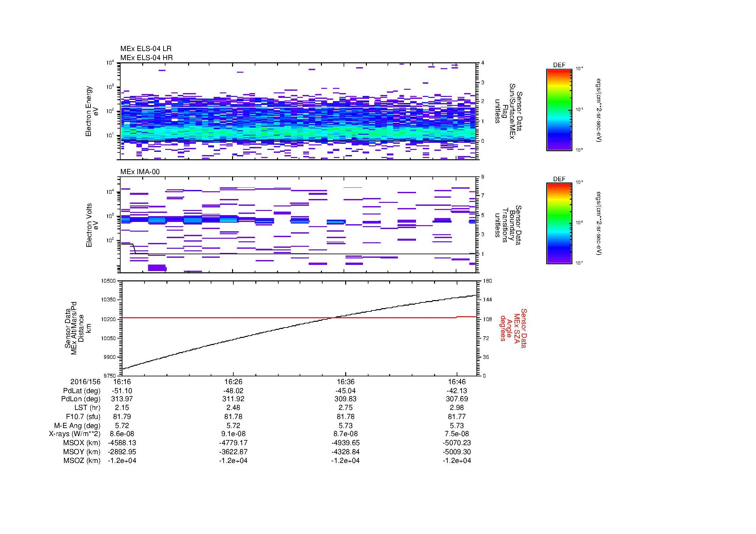Click the ELS electron energy spectrogram
The height and width of the screenshot is (534, 756).
[298, 111]
